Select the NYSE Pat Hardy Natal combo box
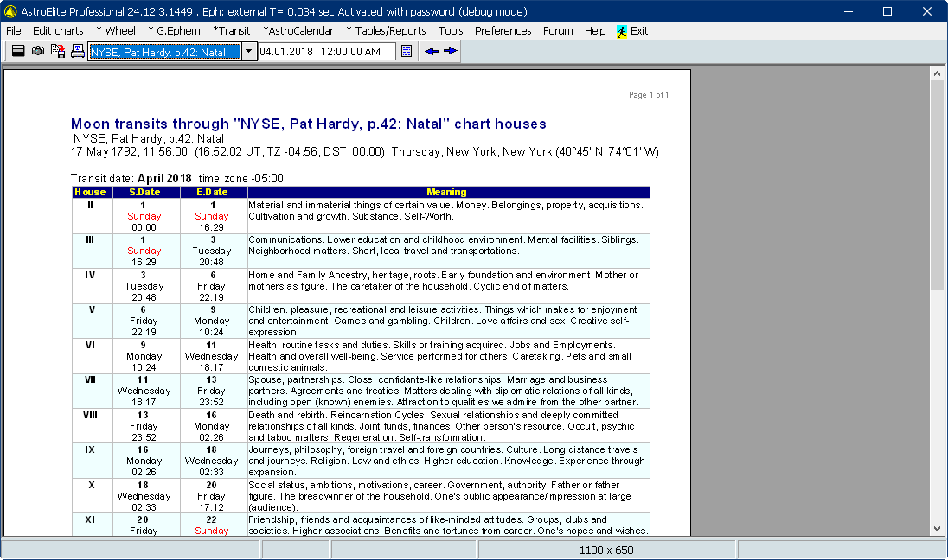 pyautogui.click(x=172, y=52)
